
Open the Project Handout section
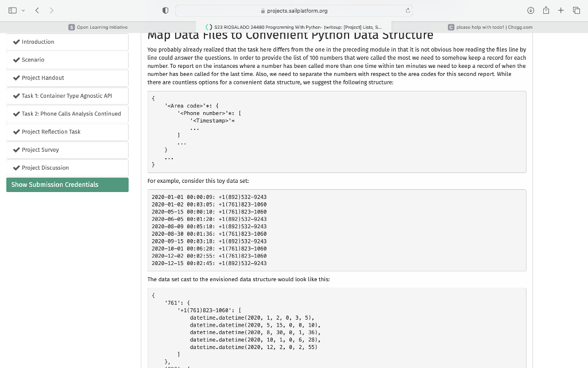(68, 78)
